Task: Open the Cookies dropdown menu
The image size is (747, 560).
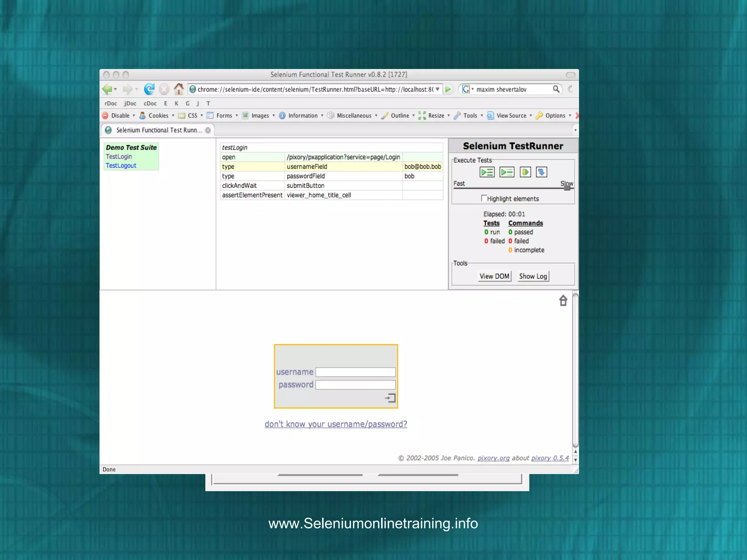Action: click(158, 116)
